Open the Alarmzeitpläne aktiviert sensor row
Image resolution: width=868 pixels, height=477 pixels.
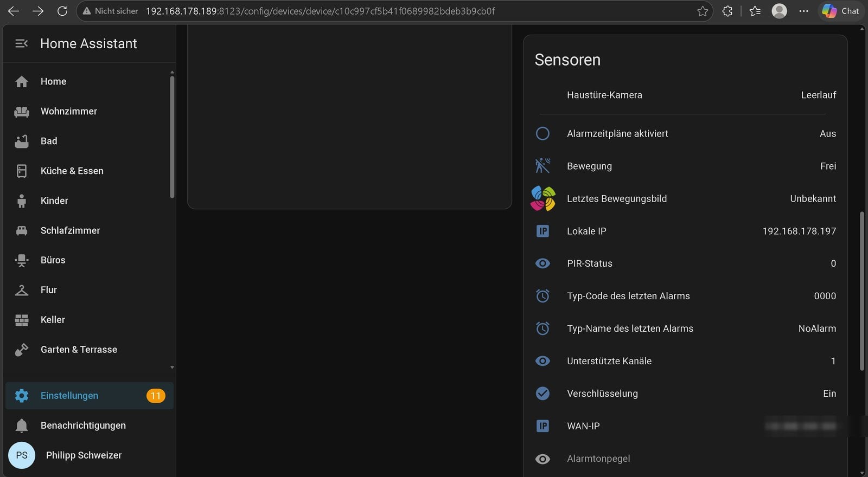(x=685, y=133)
